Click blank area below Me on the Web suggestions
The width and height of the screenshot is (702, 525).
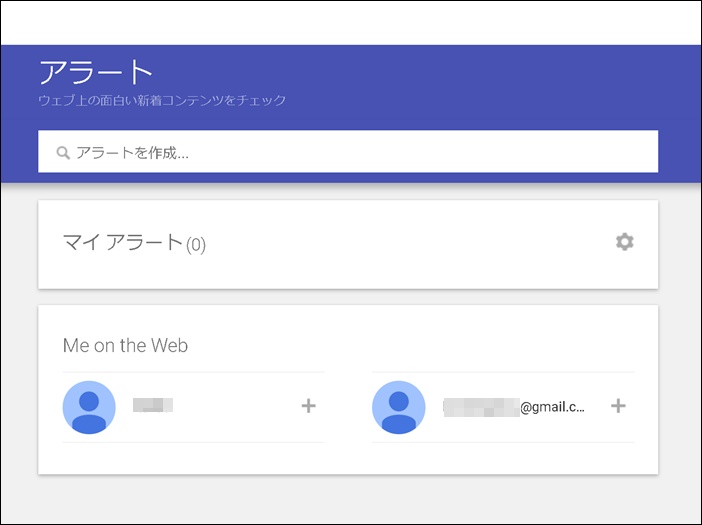point(348,458)
